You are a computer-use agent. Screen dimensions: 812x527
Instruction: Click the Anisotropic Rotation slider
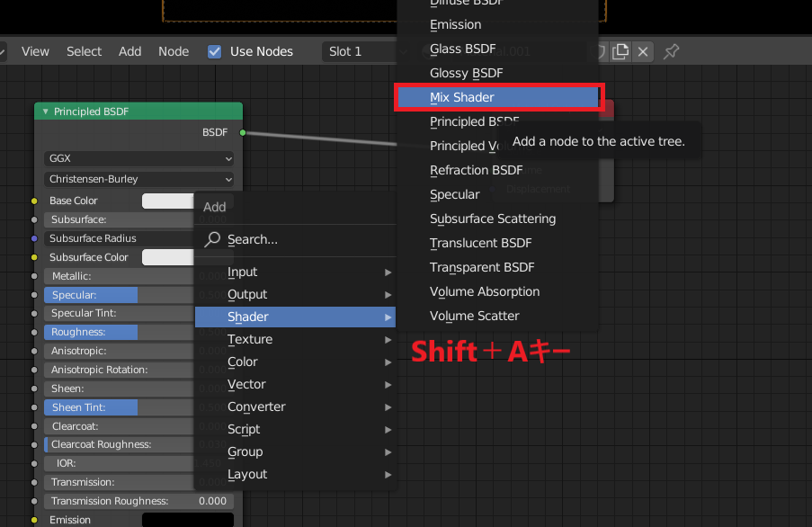pos(119,370)
